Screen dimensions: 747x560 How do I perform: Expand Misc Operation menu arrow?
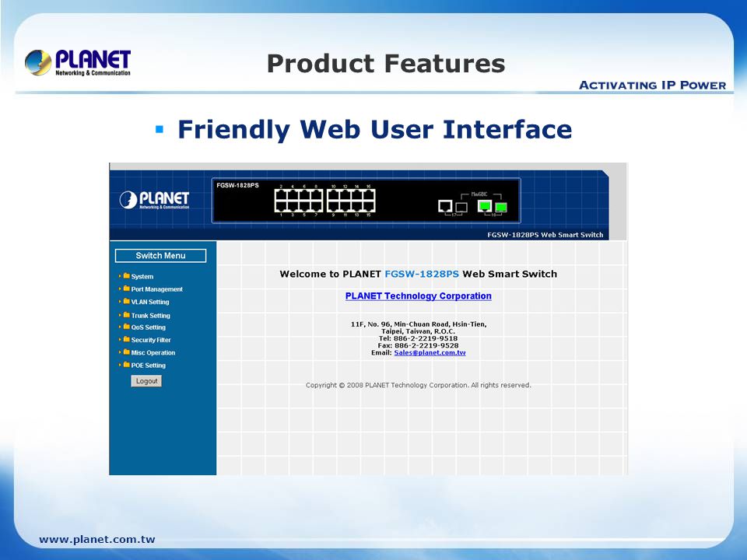point(120,352)
